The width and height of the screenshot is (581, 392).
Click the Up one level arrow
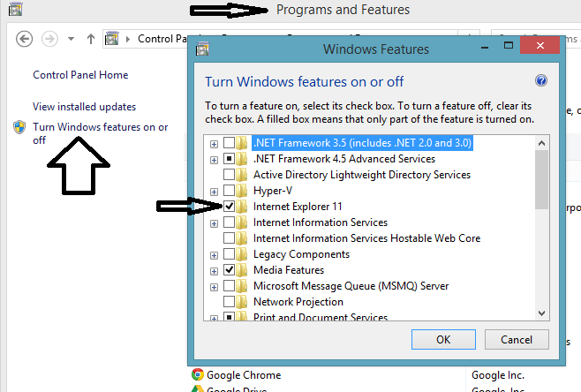pyautogui.click(x=91, y=39)
